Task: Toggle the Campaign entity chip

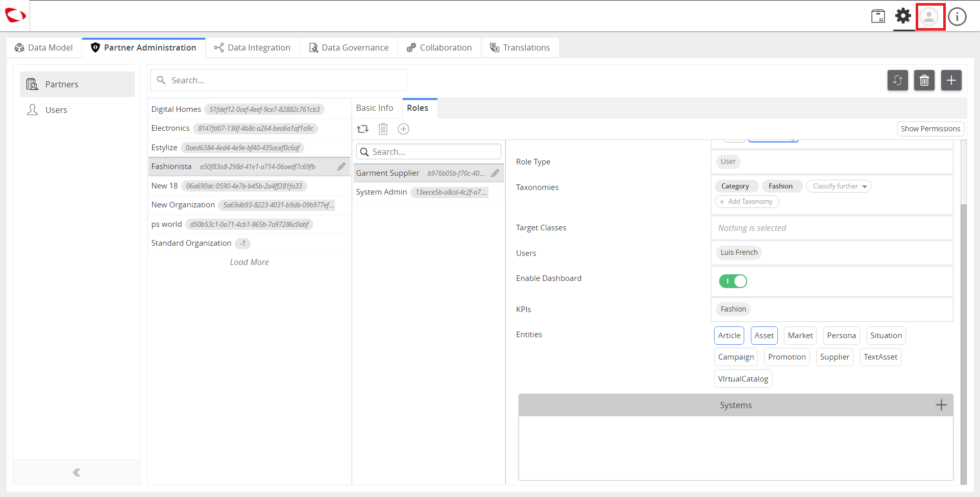Action: [x=736, y=357]
